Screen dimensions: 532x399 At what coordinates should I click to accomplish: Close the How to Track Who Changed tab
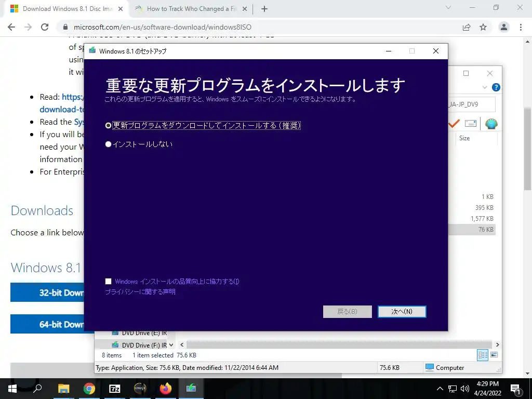pyautogui.click(x=245, y=9)
